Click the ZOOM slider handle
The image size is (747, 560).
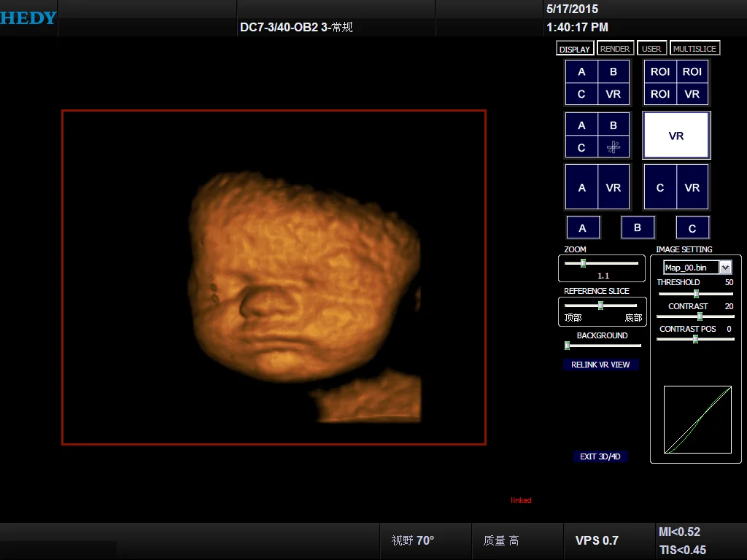(583, 263)
